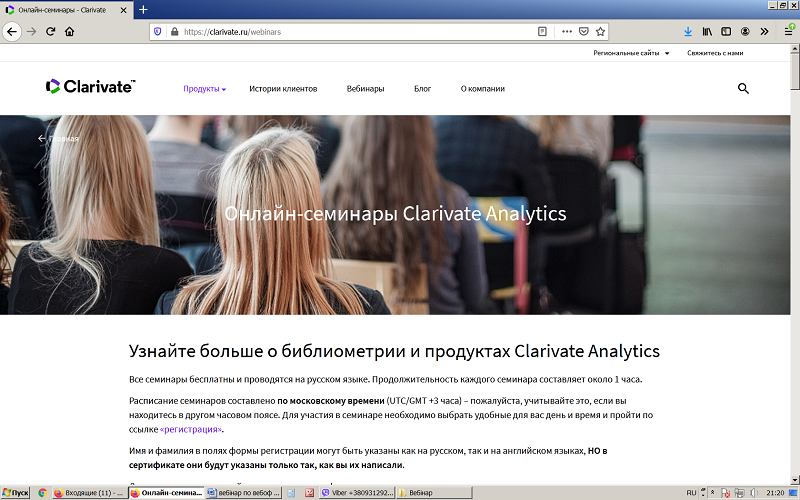This screenshot has height=500, width=800.
Task: Open the library bookmarks icon
Action: pos(707,31)
